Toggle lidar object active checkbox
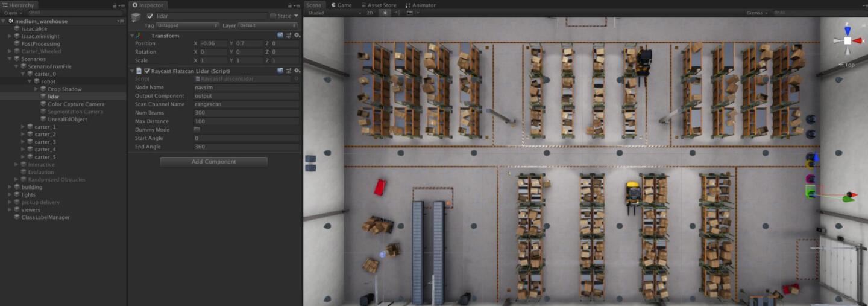This screenshot has width=868, height=306. [150, 16]
